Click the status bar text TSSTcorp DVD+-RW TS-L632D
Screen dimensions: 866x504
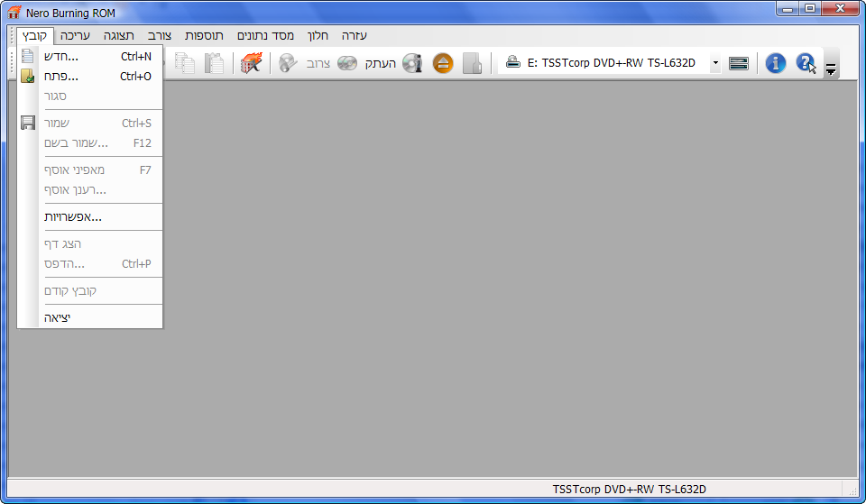tap(629, 489)
